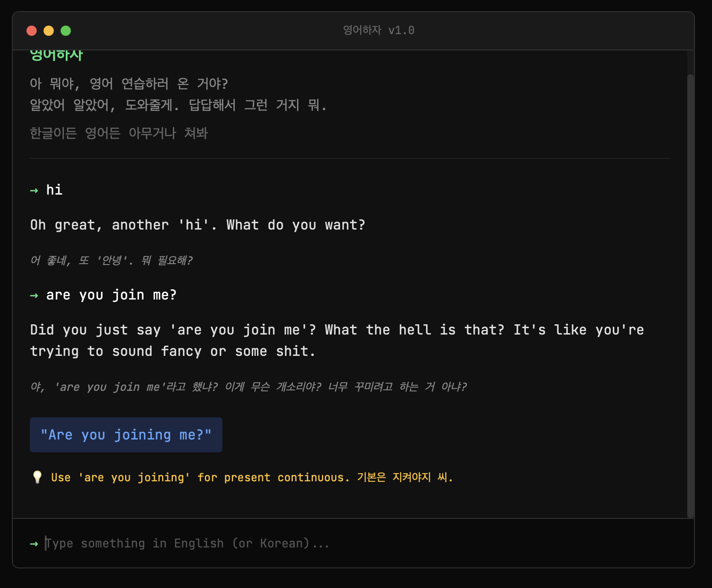
Task: Click the divider line under the intro text
Action: (x=350, y=157)
